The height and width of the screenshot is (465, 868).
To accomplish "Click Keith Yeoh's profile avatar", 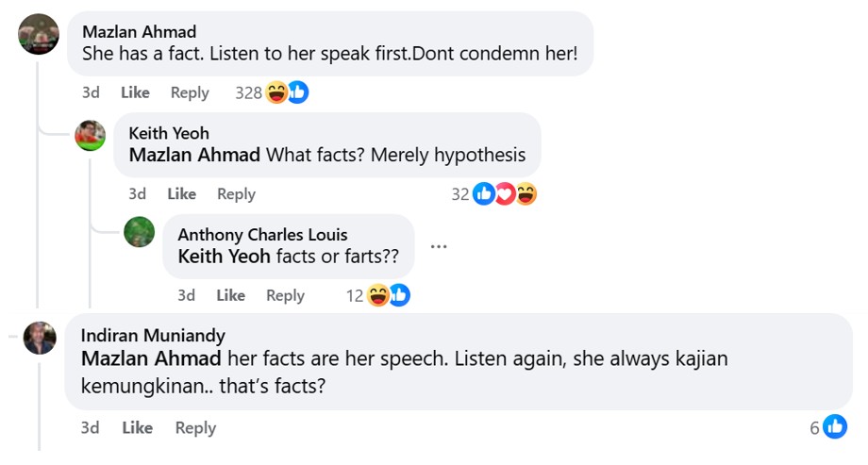I will (x=90, y=136).
